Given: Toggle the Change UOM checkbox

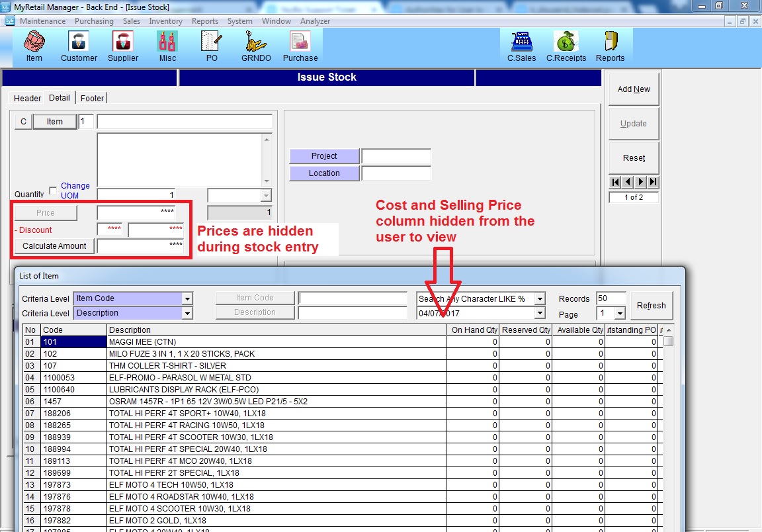Looking at the screenshot, I should coord(54,191).
